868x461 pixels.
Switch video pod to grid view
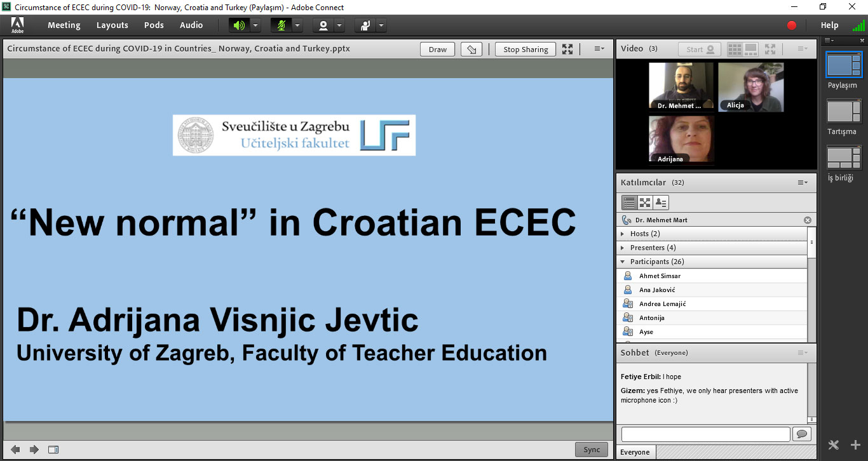coord(734,49)
